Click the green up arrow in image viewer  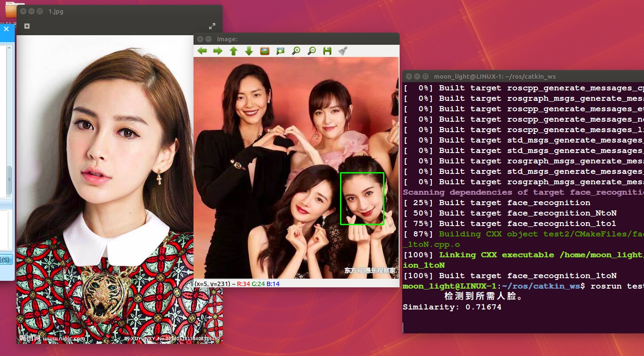click(x=233, y=51)
